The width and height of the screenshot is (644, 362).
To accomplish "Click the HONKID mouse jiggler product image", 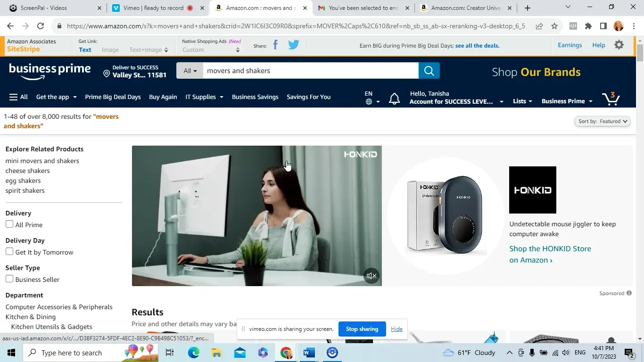I will click(x=446, y=216).
